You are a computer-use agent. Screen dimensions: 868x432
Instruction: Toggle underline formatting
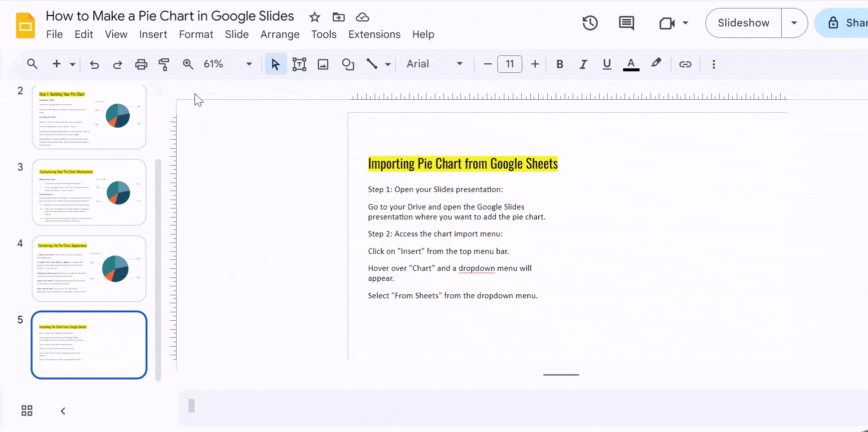(x=607, y=64)
